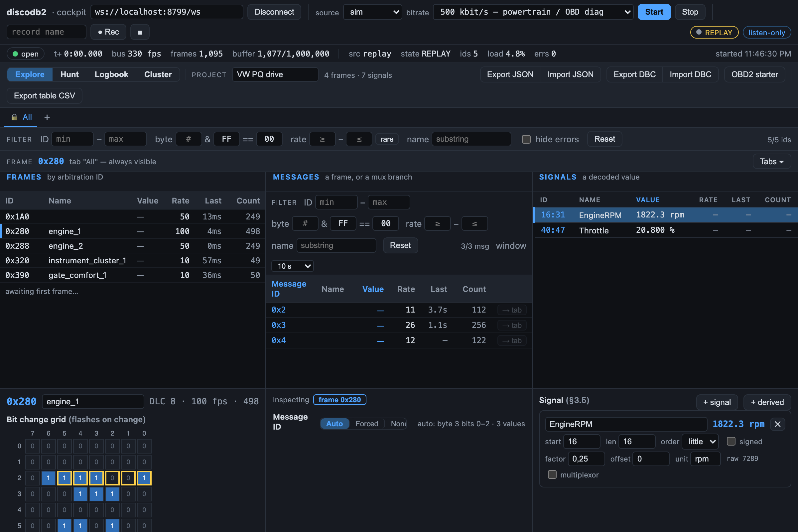Click the stop recording square button

click(x=140, y=32)
